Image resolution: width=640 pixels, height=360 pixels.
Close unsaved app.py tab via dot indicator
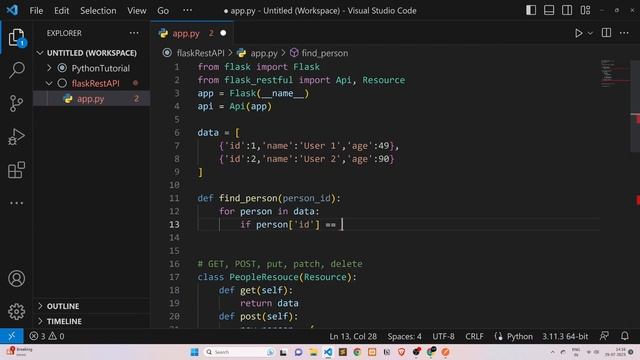223,33
